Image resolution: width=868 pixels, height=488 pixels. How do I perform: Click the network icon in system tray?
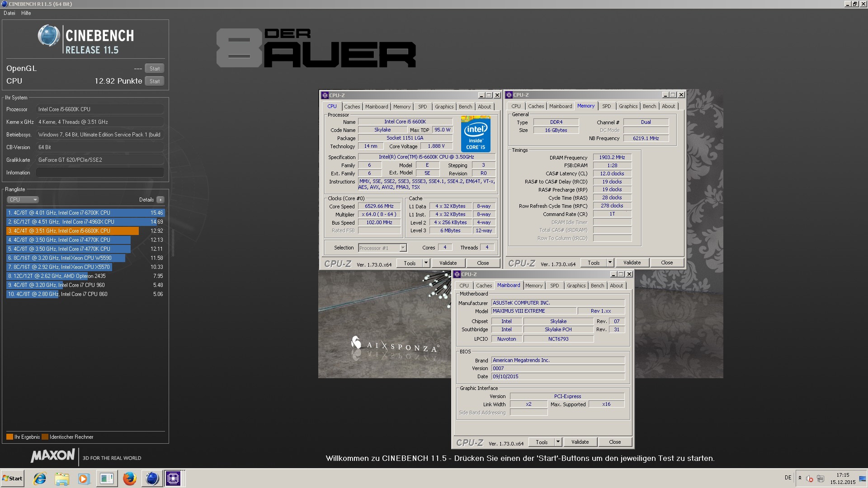[821, 479]
